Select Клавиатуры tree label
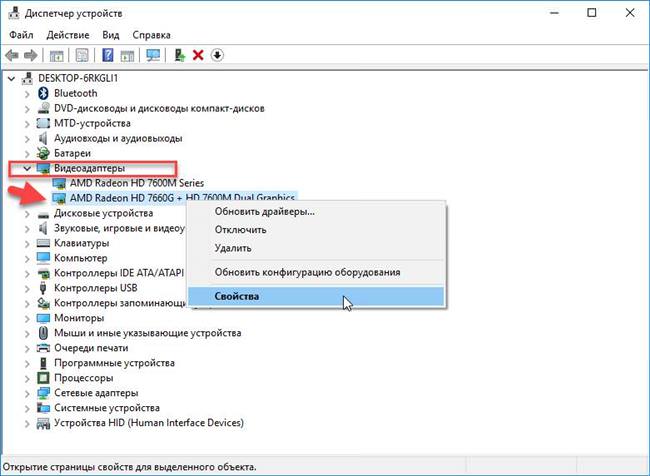This screenshot has width=650, height=476. pos(82,243)
